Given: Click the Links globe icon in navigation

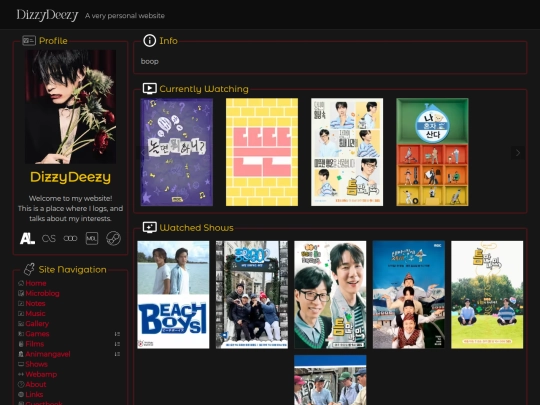Looking at the screenshot, I should [21, 394].
